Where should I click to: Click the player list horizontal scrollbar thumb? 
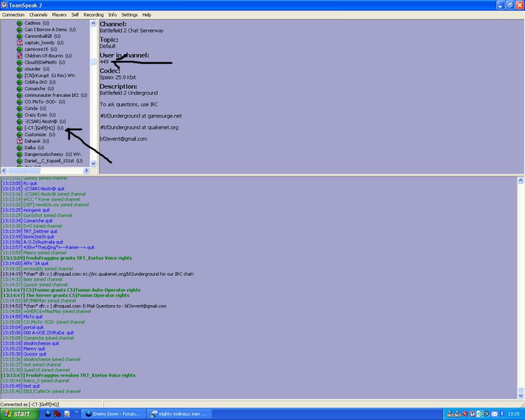24,170
